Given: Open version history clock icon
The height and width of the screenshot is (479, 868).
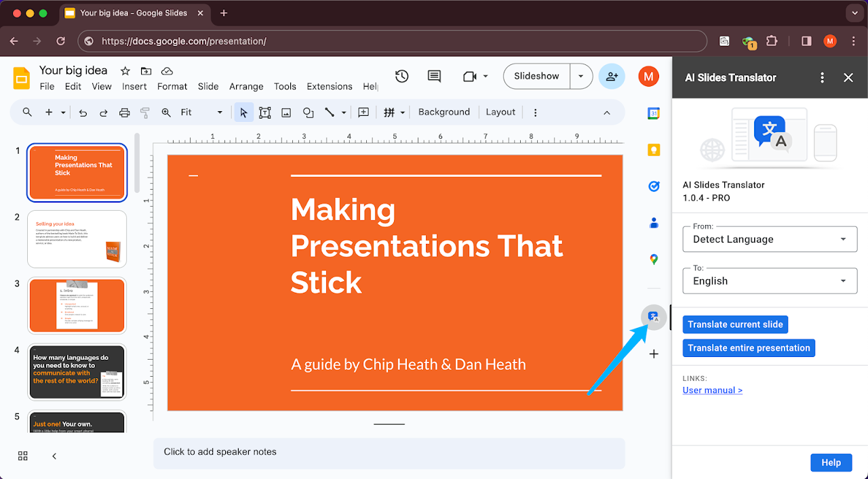Looking at the screenshot, I should 402,77.
